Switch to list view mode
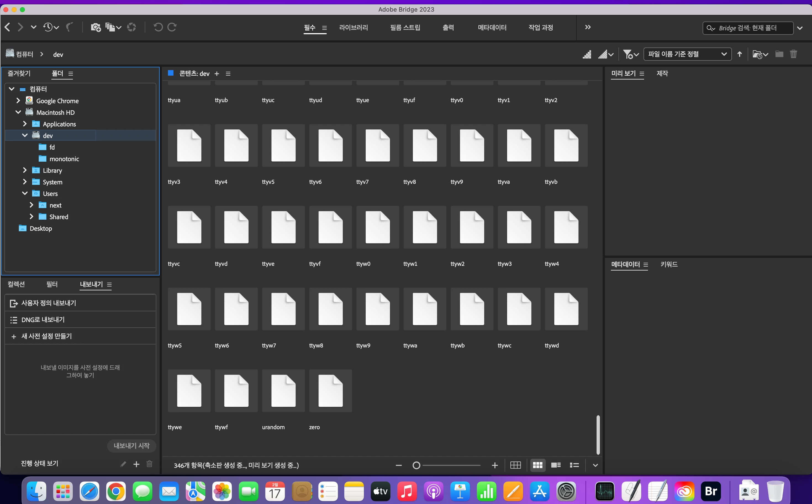Screen dimensions: 812x504 point(574,465)
